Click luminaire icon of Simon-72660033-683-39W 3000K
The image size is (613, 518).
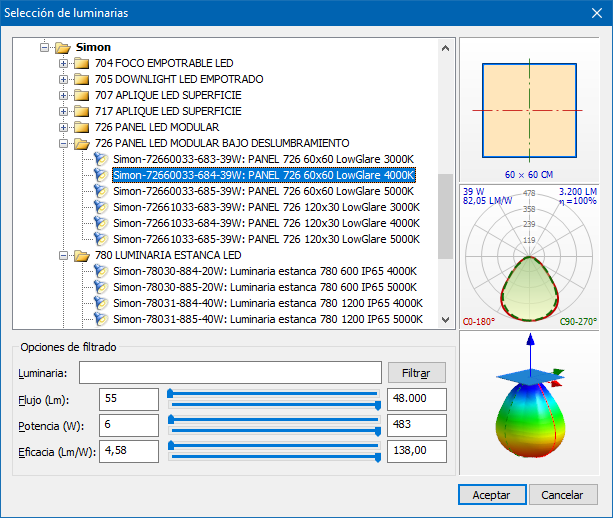[x=101, y=159]
